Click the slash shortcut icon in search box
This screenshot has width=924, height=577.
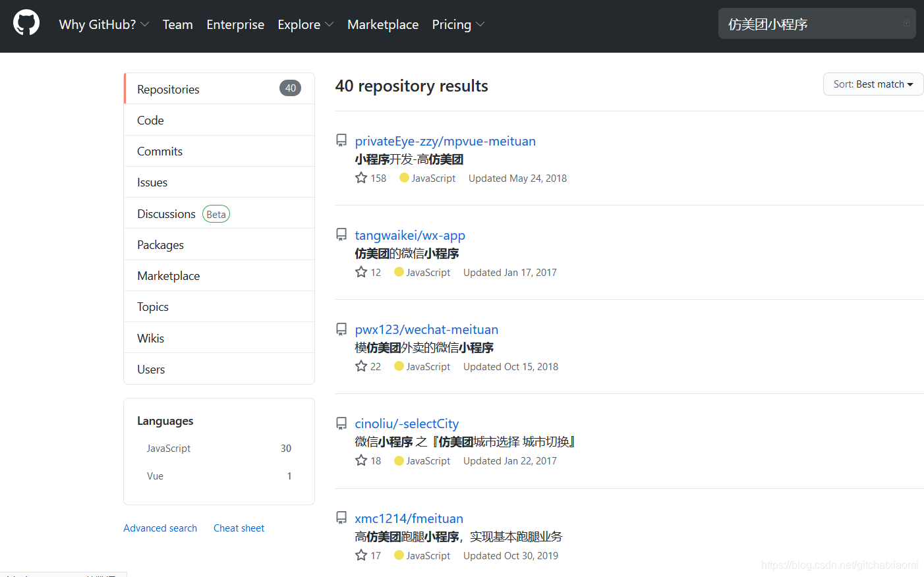pos(906,24)
